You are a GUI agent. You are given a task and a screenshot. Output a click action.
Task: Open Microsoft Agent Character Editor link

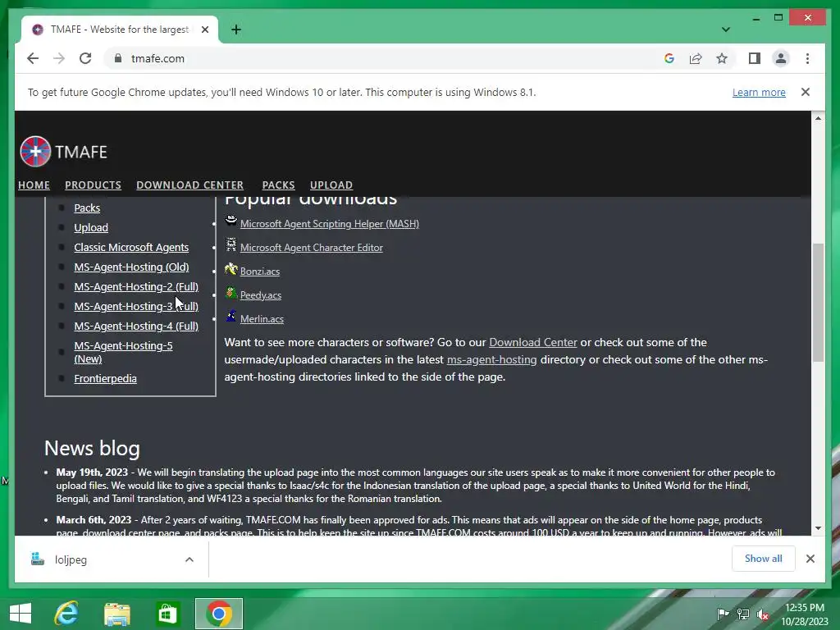point(311,248)
